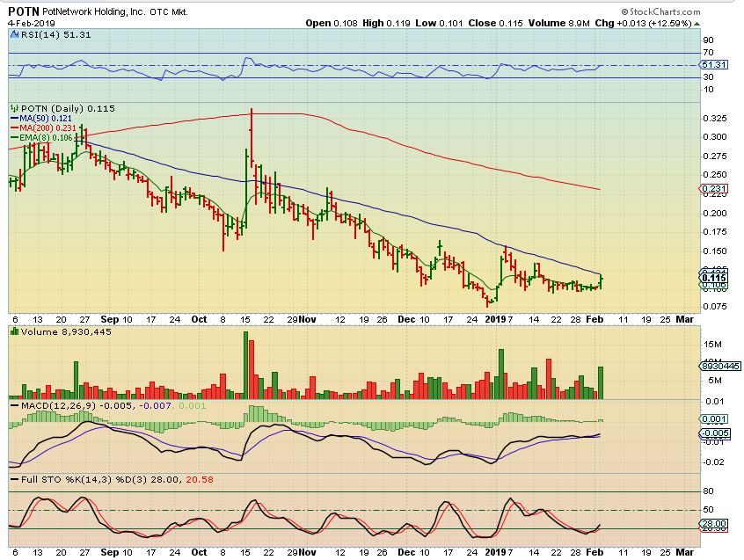Click the High 0.119 quote value
This screenshot has width=744, height=560.
click(x=386, y=23)
